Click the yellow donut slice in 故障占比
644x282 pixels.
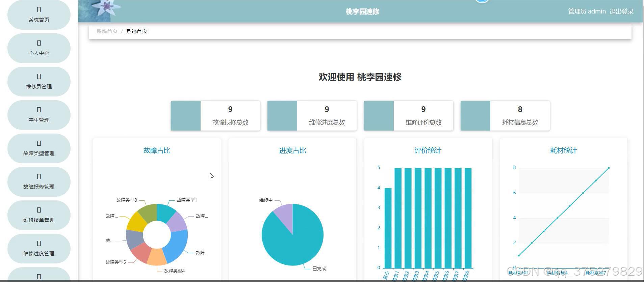136,222
